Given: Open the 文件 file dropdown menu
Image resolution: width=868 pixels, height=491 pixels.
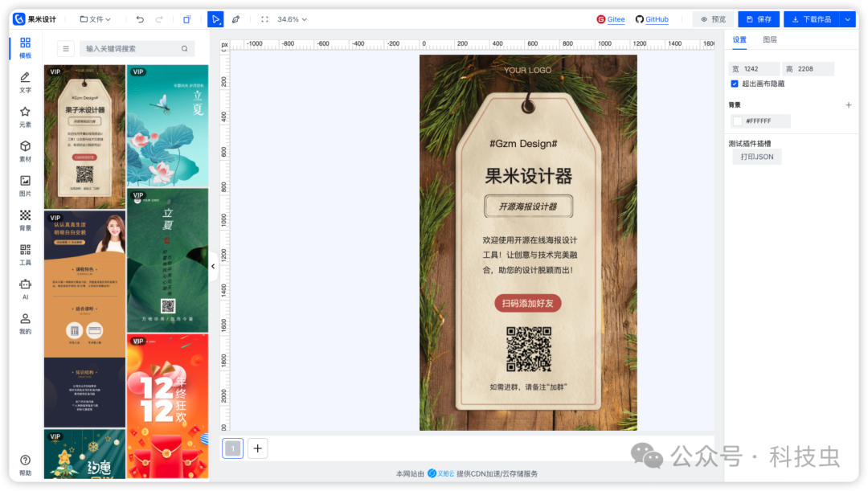Looking at the screenshot, I should coord(96,19).
